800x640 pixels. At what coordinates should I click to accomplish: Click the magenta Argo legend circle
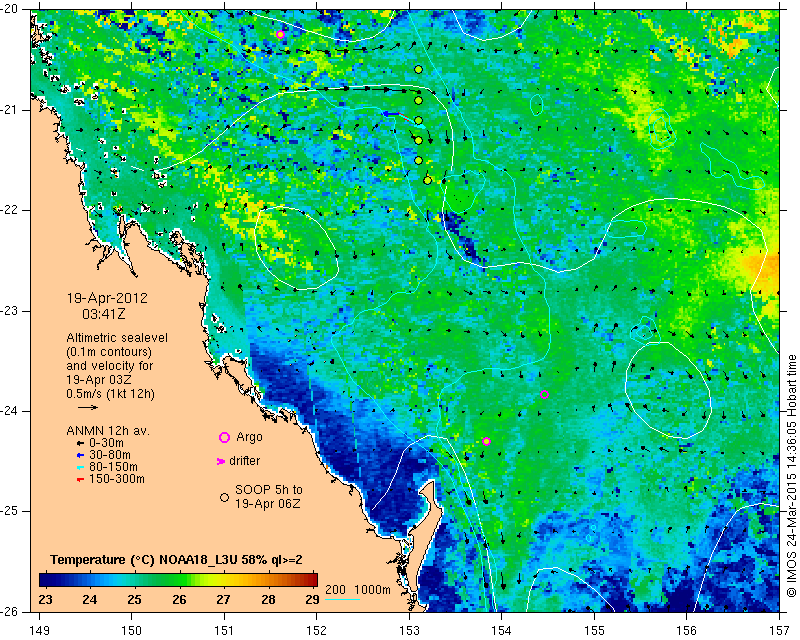(224, 437)
